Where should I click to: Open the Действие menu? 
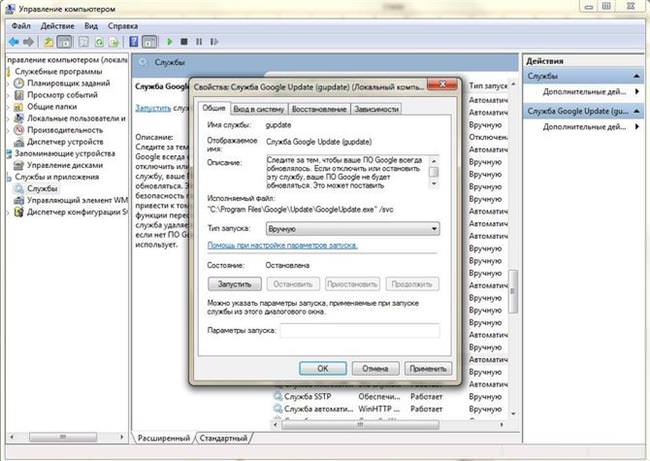click(57, 26)
